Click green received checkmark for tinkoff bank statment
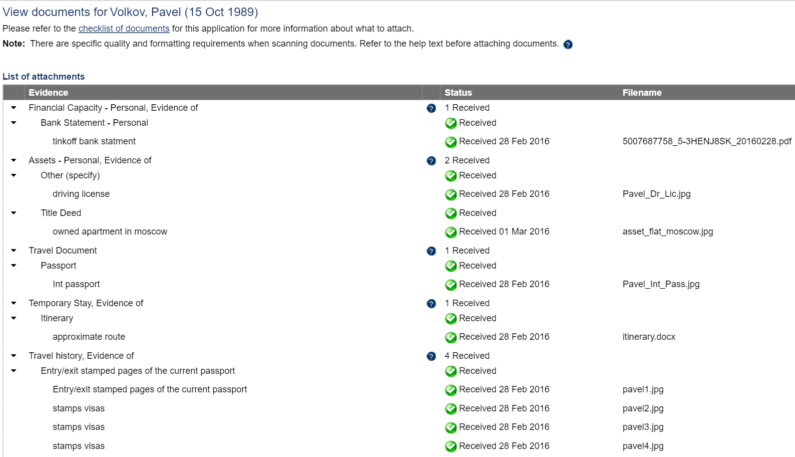This screenshot has height=457, width=795. click(x=450, y=142)
